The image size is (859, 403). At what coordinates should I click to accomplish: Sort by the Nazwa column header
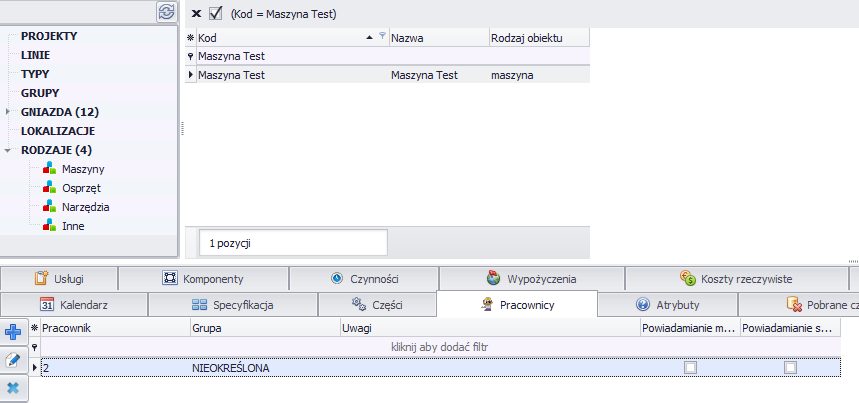point(438,38)
